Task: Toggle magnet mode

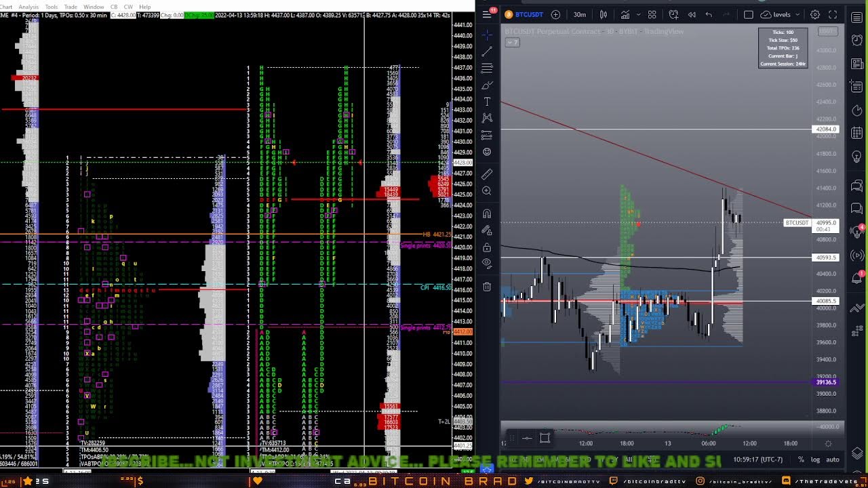Action: [x=487, y=213]
